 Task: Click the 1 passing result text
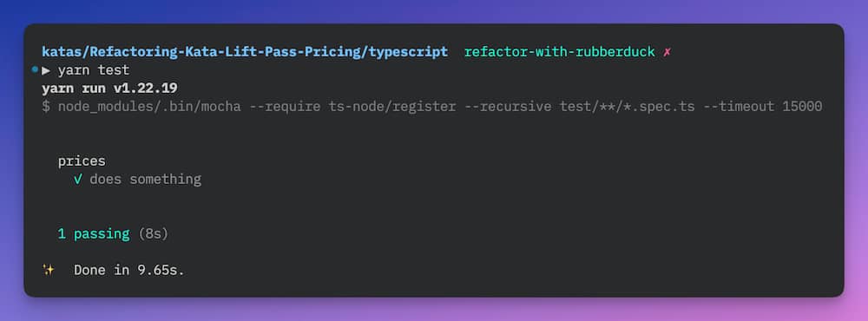94,234
